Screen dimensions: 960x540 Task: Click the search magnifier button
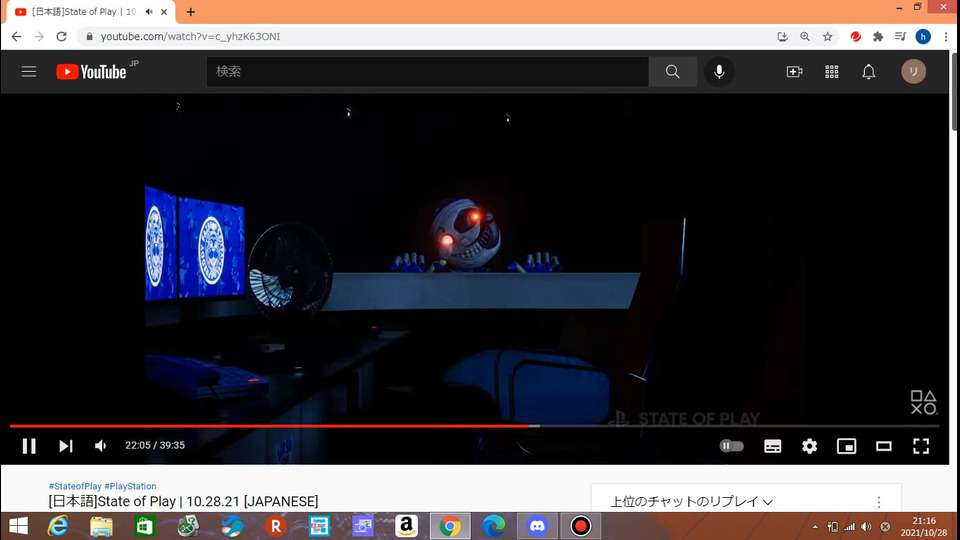tap(672, 72)
